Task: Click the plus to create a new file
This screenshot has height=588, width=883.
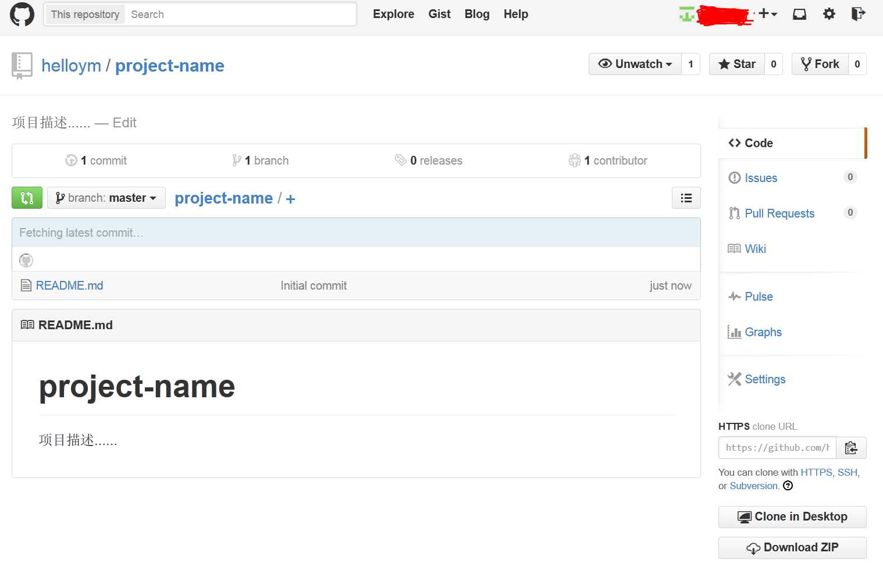Action: (290, 199)
